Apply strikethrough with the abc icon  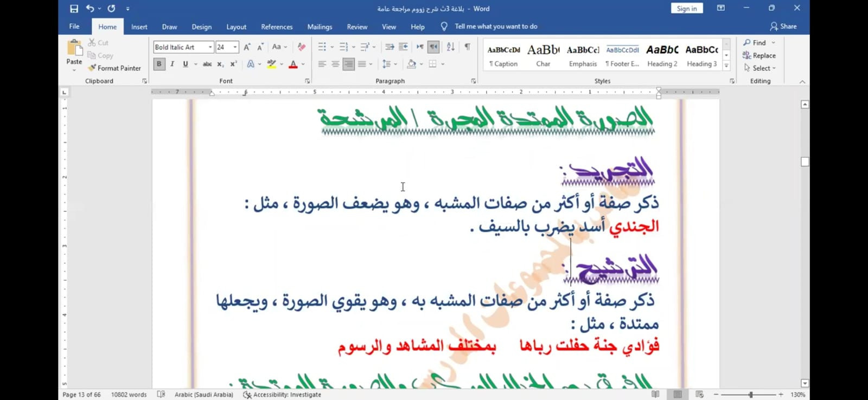tap(207, 64)
